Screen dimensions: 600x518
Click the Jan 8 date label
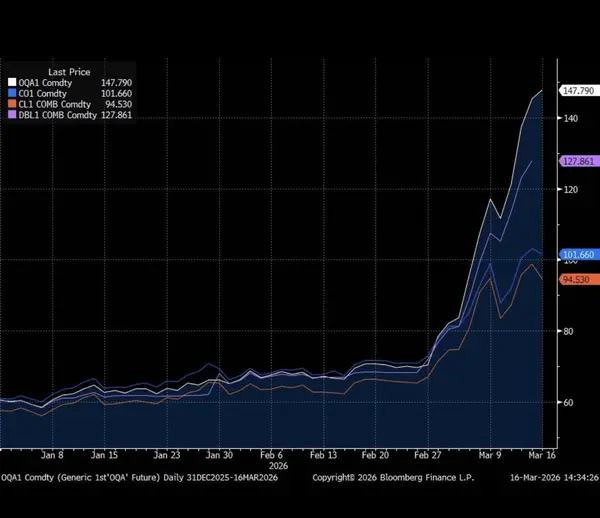[52, 452]
